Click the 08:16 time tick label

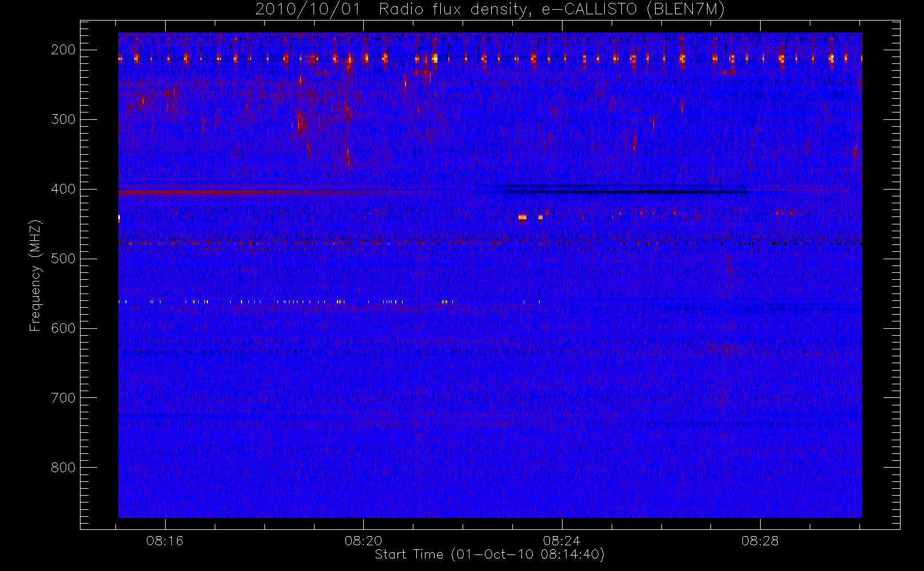(165, 541)
